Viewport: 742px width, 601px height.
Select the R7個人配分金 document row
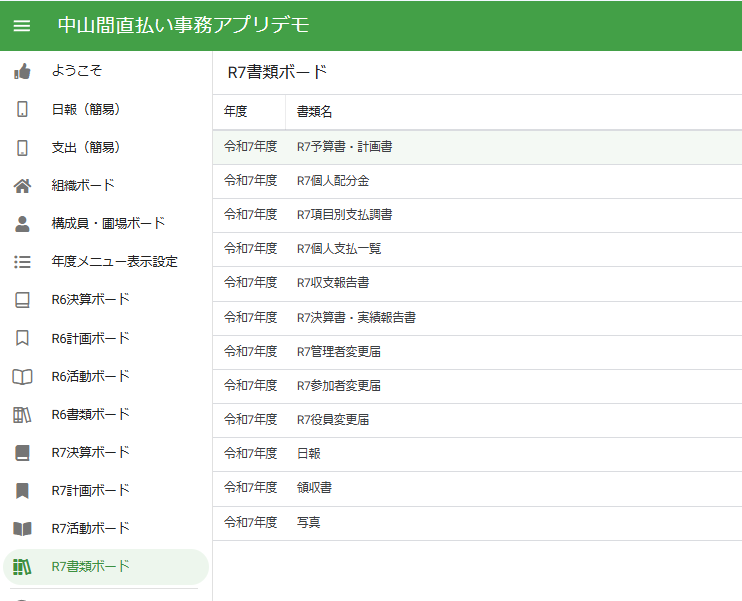(x=477, y=181)
